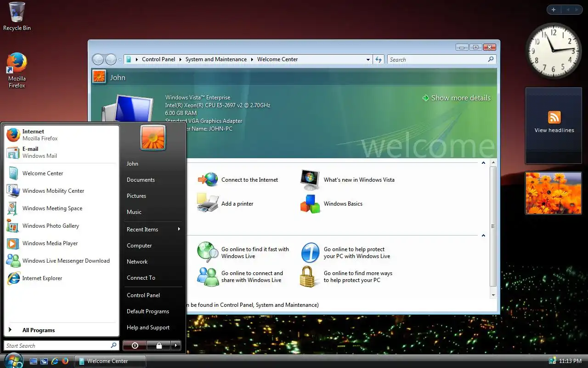Open Pictures from Start menu
Screen dimensions: 588x368
(x=153, y=196)
